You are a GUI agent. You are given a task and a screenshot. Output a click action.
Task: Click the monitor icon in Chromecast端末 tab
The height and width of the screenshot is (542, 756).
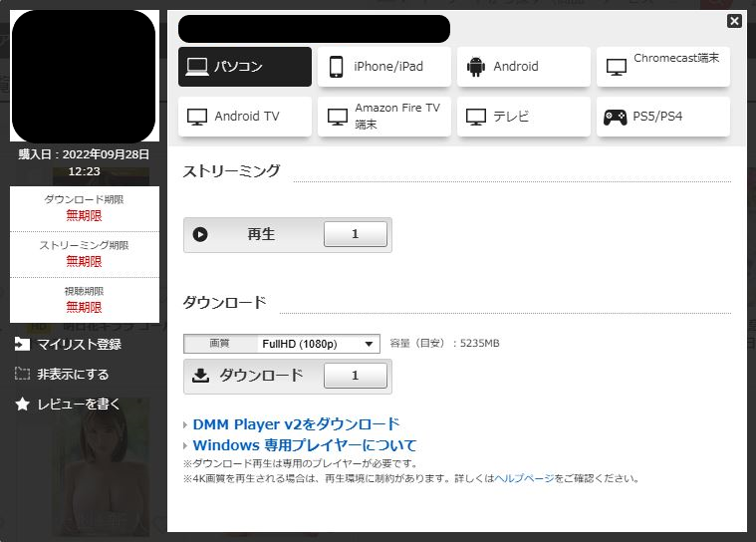click(x=617, y=67)
